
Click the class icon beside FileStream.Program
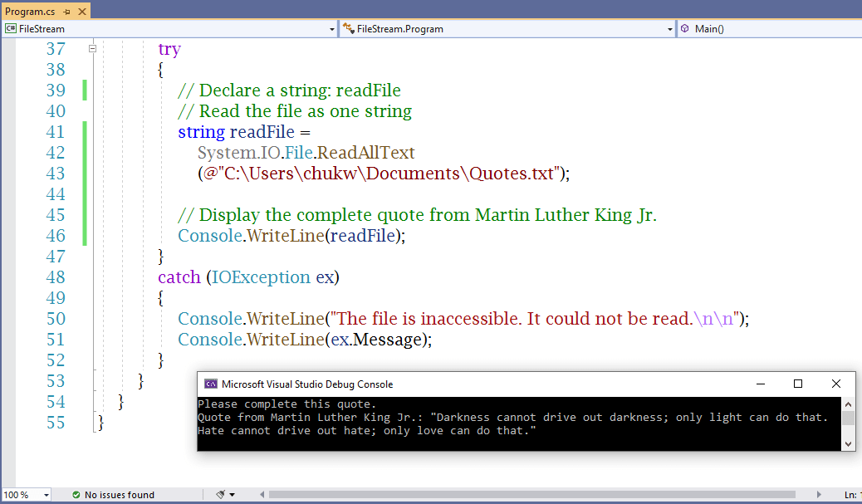[x=349, y=28]
